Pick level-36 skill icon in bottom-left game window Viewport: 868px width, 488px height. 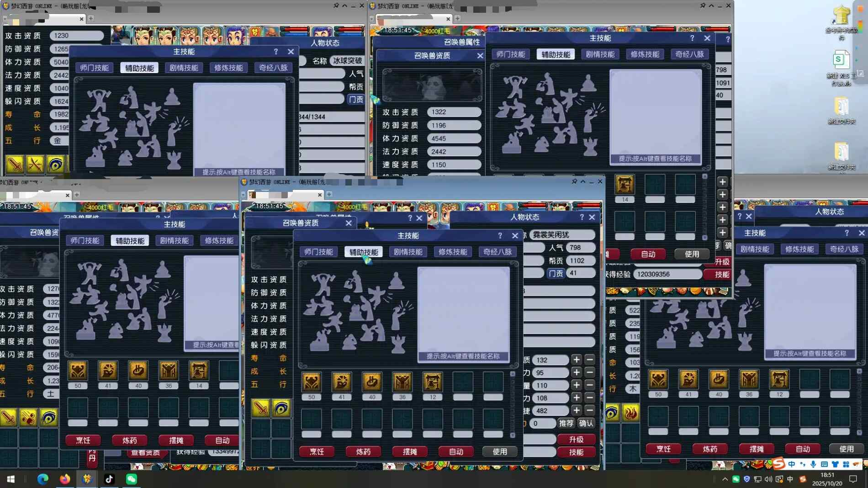click(169, 371)
